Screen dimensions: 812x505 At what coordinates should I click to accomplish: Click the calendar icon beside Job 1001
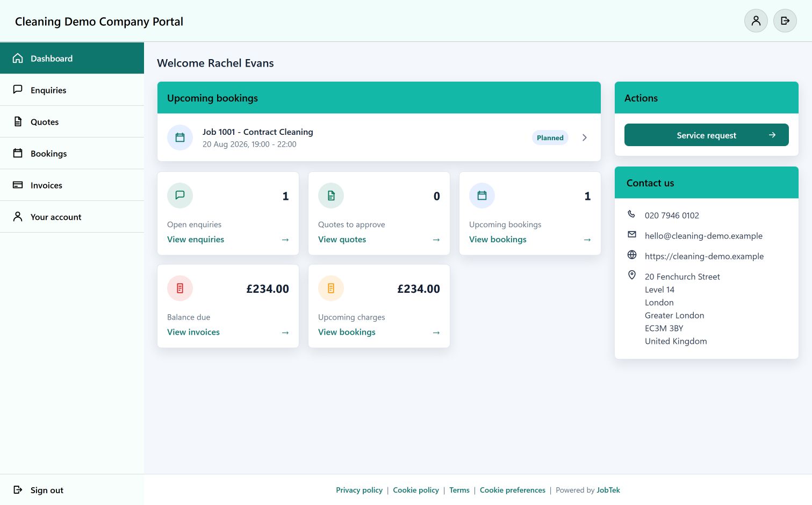(180, 138)
